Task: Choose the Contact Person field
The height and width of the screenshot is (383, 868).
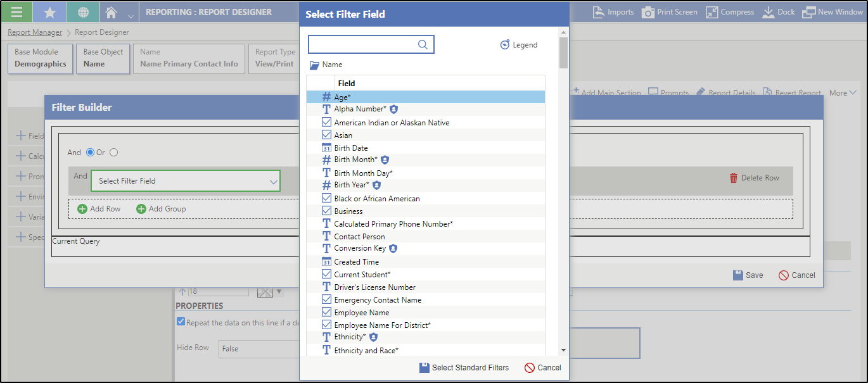Action: 359,237
